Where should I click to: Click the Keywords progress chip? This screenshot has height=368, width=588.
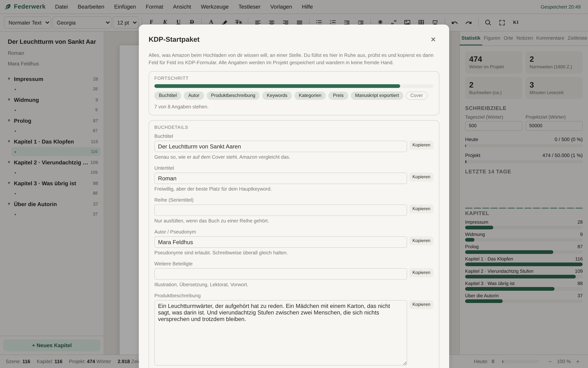[x=277, y=95]
